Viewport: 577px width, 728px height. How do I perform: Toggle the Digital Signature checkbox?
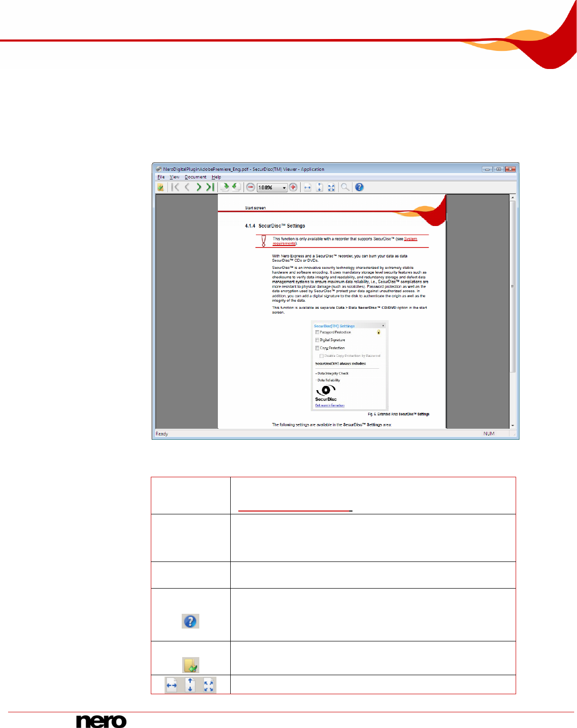[317, 340]
